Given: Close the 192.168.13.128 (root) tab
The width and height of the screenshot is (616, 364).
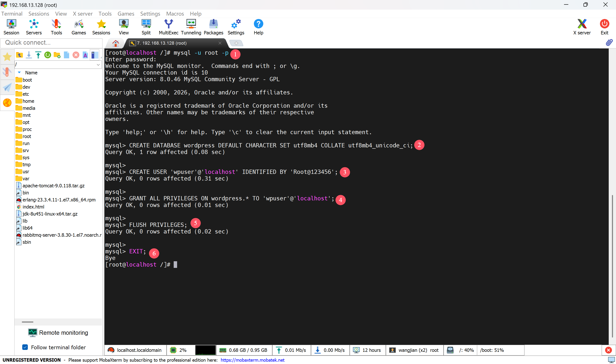Looking at the screenshot, I should click(x=220, y=43).
